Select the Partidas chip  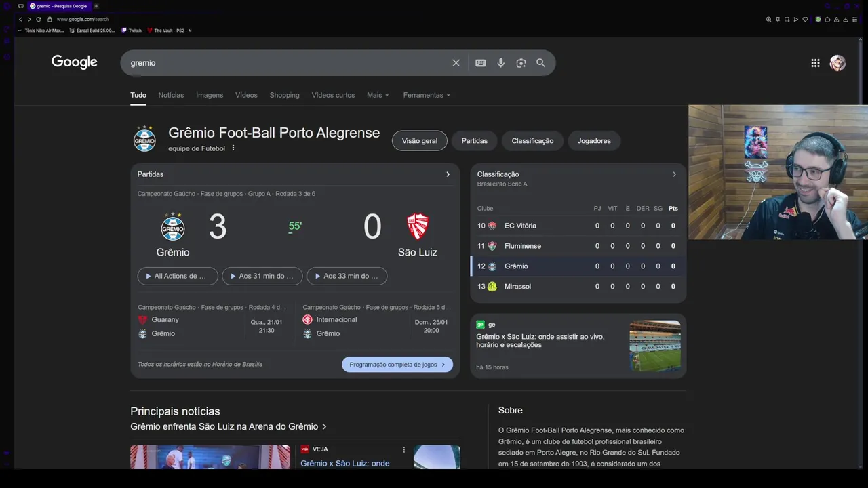[475, 141]
